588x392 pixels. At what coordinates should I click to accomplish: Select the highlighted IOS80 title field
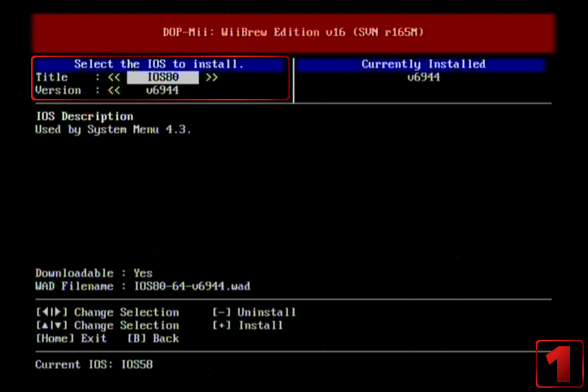(x=163, y=78)
